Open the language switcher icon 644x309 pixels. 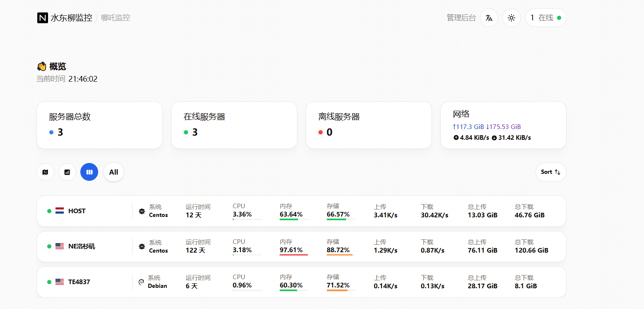[489, 17]
